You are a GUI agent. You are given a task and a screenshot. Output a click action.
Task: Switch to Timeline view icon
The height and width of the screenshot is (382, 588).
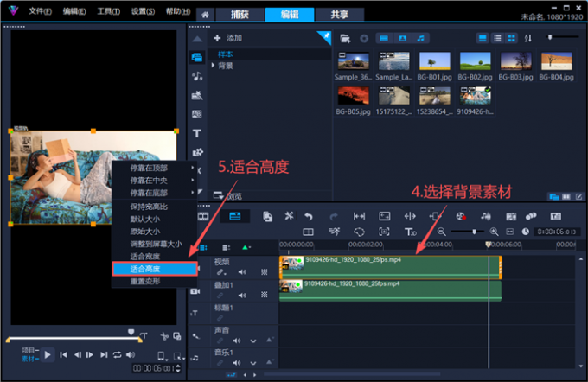click(x=234, y=216)
